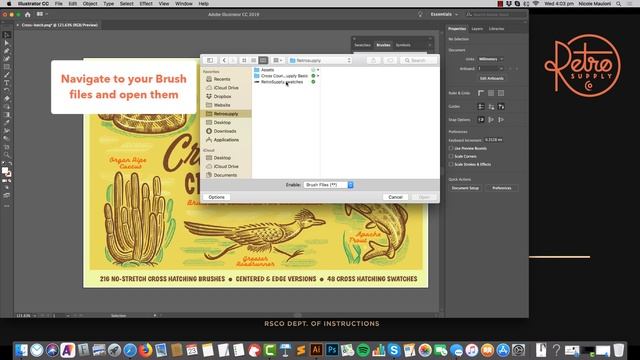Viewport: 640px width, 360px height.
Task: Expand Assets folder chevron arrow
Action: [x=318, y=70]
